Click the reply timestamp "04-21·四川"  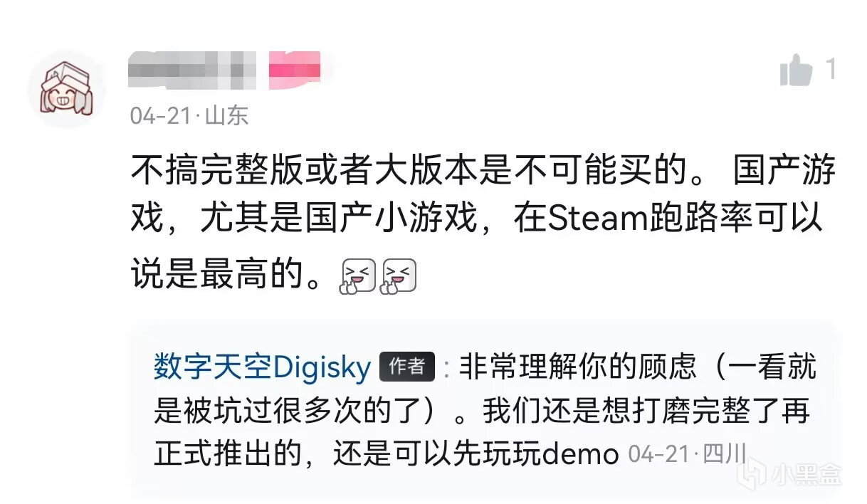(686, 454)
